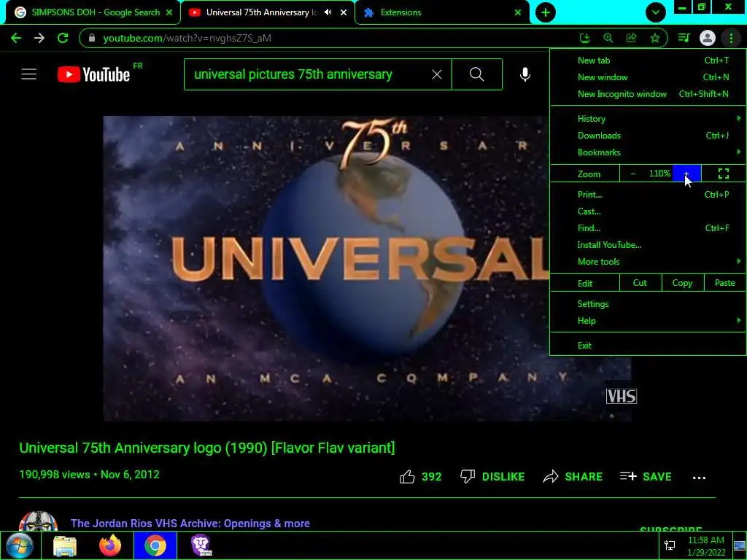The image size is (747, 560).
Task: Open a new tab with plus button
Action: click(x=546, y=12)
